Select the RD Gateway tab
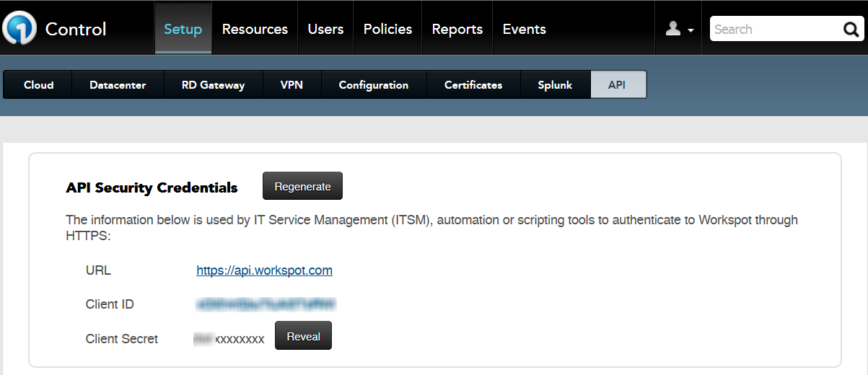 click(213, 84)
